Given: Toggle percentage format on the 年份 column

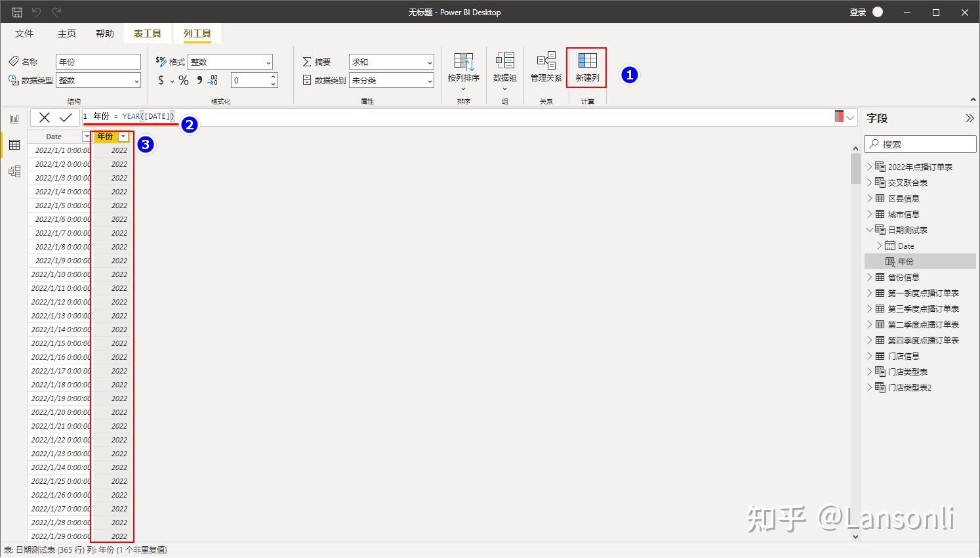Looking at the screenshot, I should [x=183, y=80].
